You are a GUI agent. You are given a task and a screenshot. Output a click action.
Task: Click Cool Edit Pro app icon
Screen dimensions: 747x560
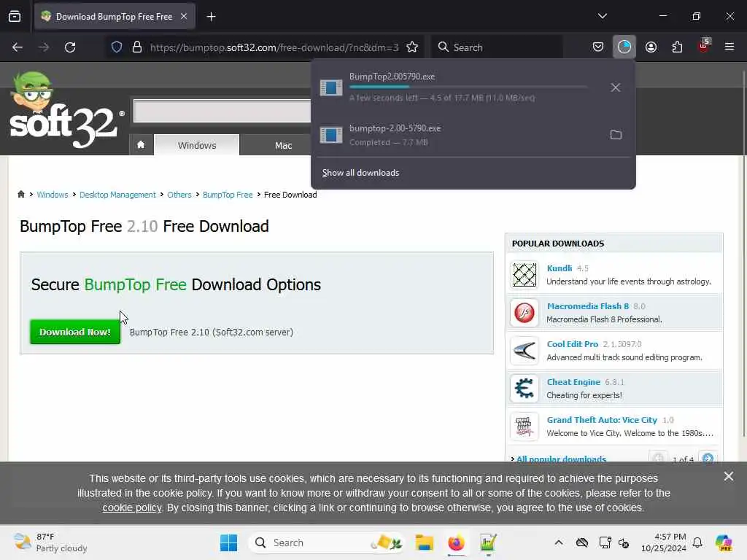(525, 351)
